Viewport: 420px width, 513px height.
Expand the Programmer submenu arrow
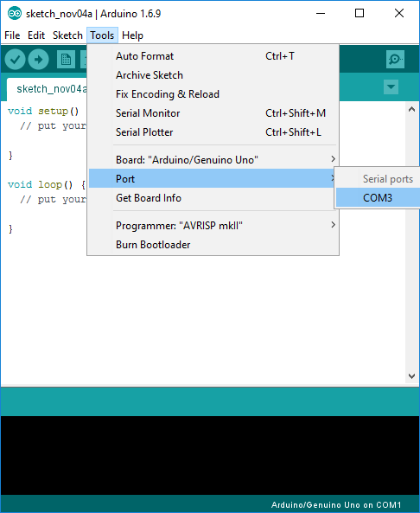click(x=333, y=225)
